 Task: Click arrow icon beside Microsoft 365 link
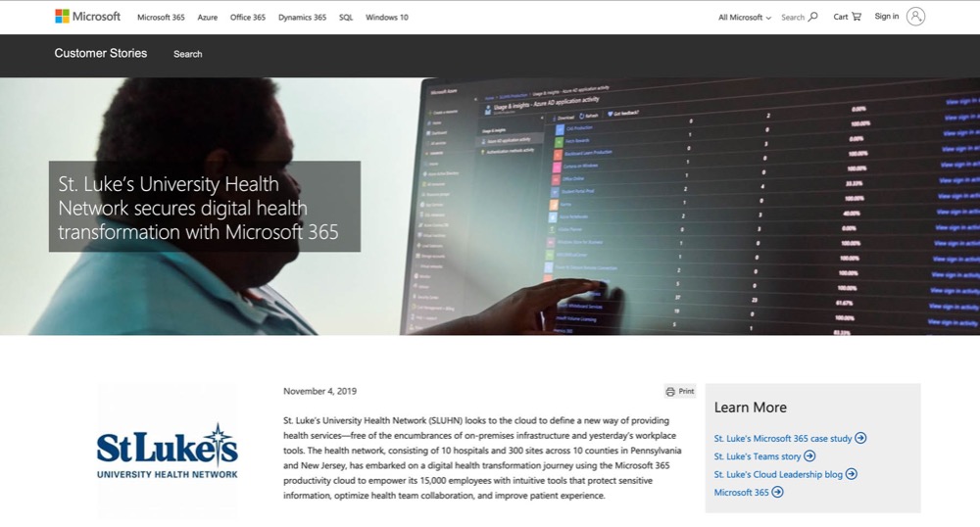tap(777, 492)
